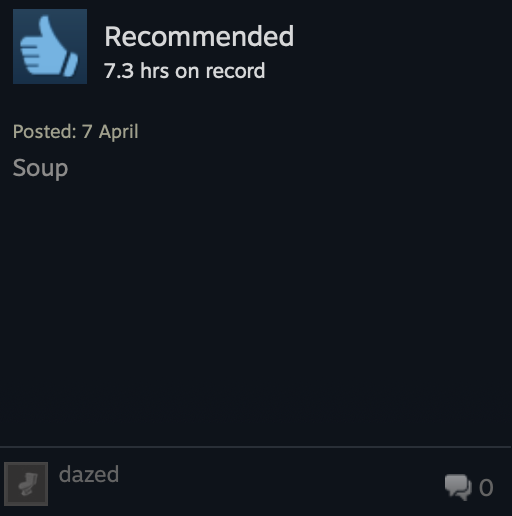Screen dimensions: 512x516
Task: Click the toilet image in the user avatar
Action: click(28, 484)
